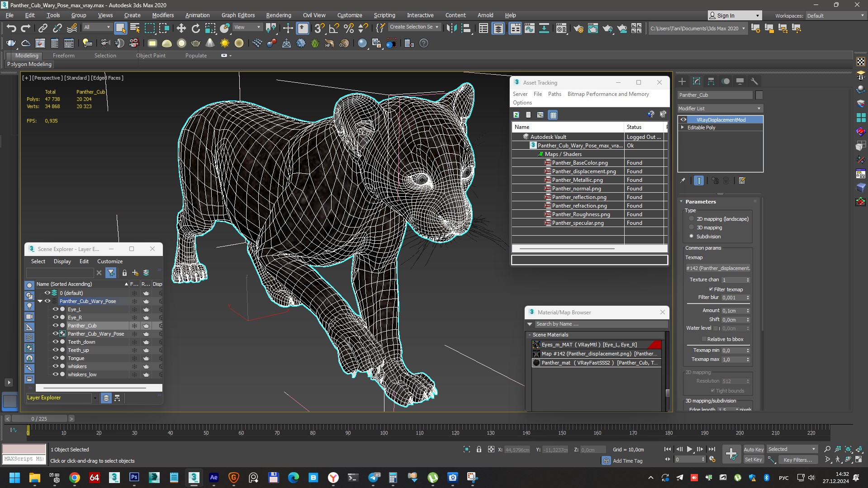Click the Redo arrow icon
The height and width of the screenshot is (488, 868).
pos(26,28)
